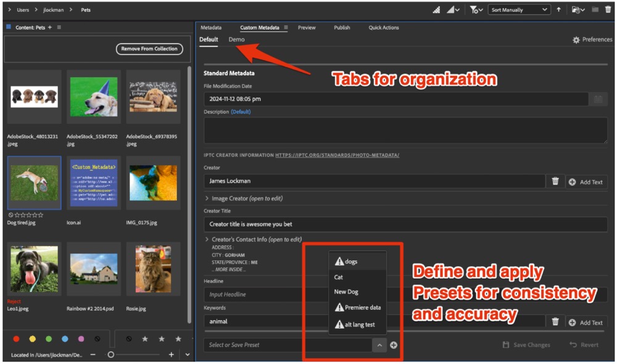Open calendar picker for File Modification Date

coord(597,99)
